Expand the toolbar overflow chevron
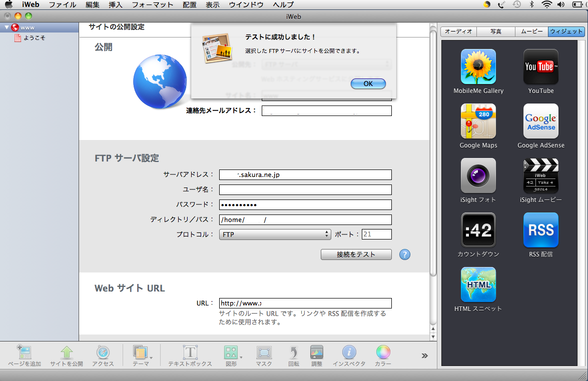The image size is (588, 381). click(x=424, y=355)
